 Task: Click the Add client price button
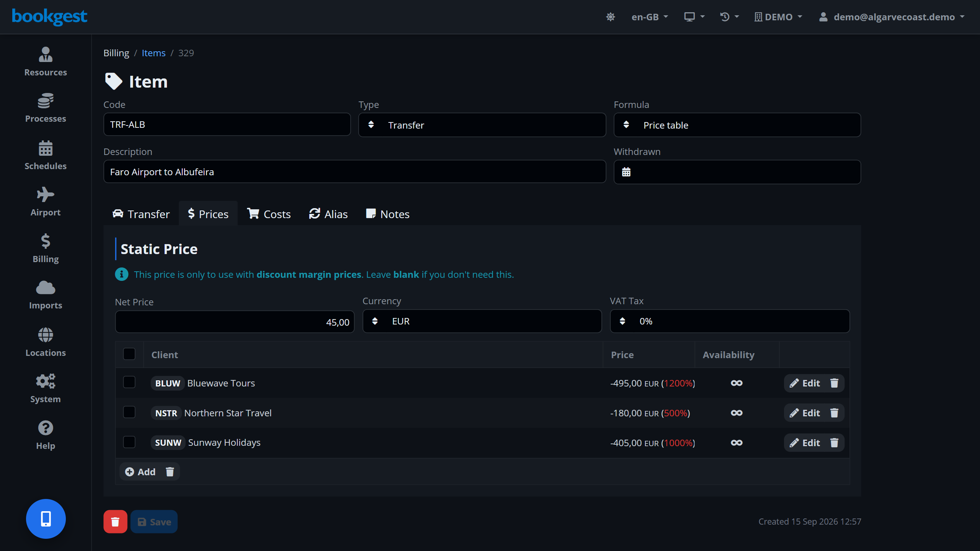pyautogui.click(x=140, y=472)
